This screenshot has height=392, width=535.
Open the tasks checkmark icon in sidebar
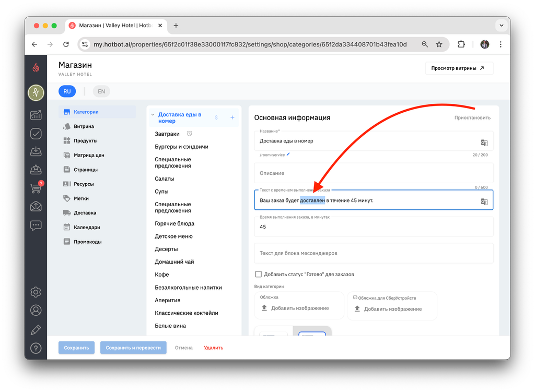36,133
